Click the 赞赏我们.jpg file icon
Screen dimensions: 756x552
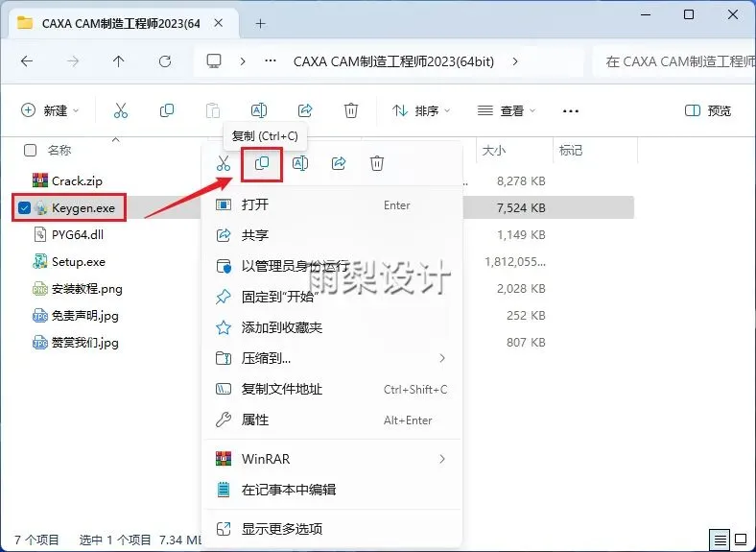point(39,343)
